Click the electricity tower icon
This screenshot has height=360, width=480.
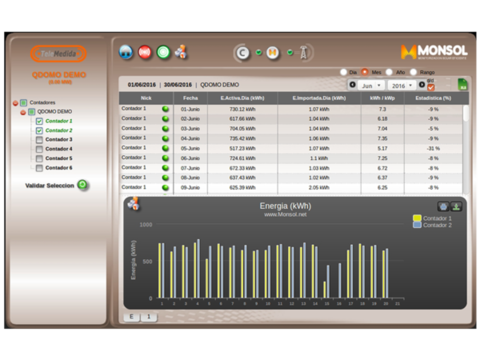[303, 53]
